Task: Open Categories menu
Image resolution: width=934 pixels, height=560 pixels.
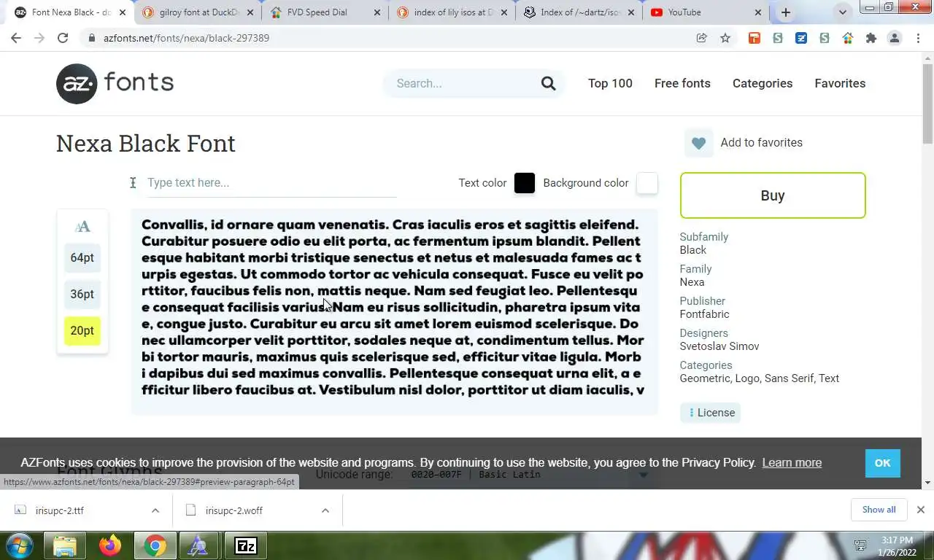Action: click(763, 83)
